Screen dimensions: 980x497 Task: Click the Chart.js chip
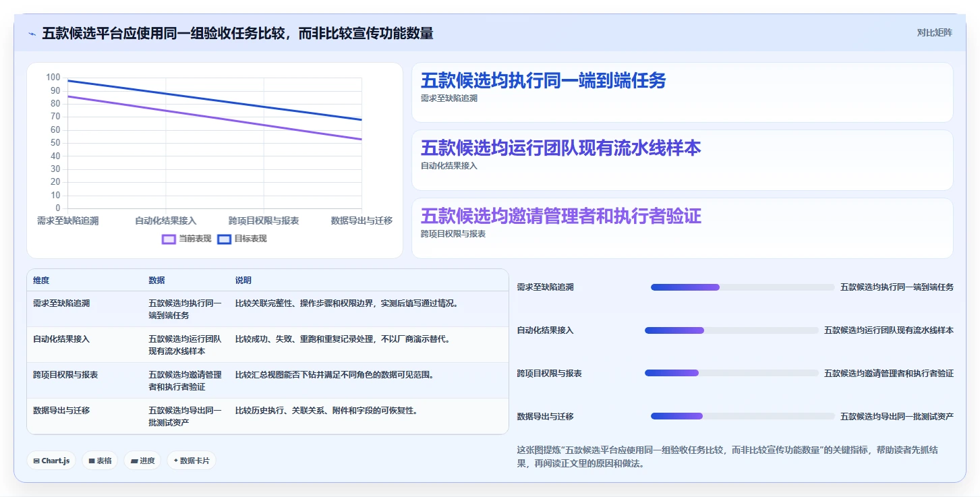tap(51, 461)
